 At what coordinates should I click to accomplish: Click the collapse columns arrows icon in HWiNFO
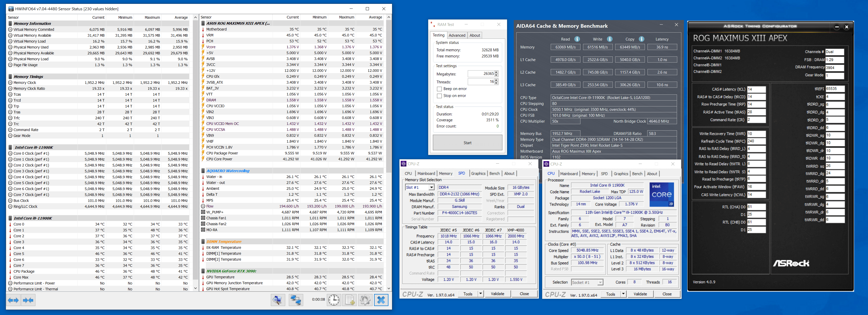tap(28, 300)
